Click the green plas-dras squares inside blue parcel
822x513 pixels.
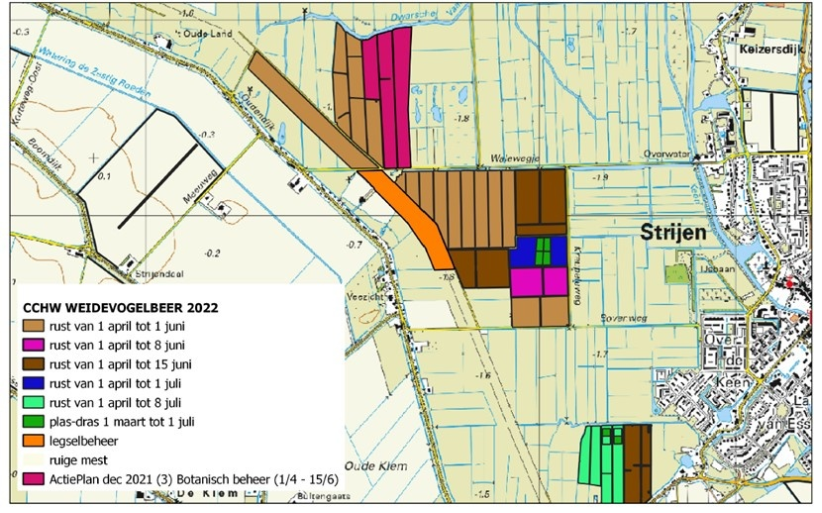(543, 250)
